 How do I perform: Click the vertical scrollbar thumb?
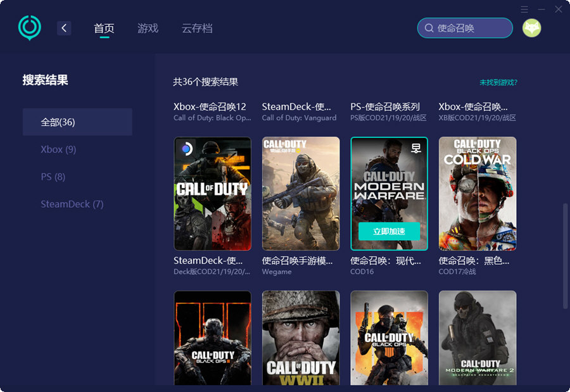tap(565, 256)
